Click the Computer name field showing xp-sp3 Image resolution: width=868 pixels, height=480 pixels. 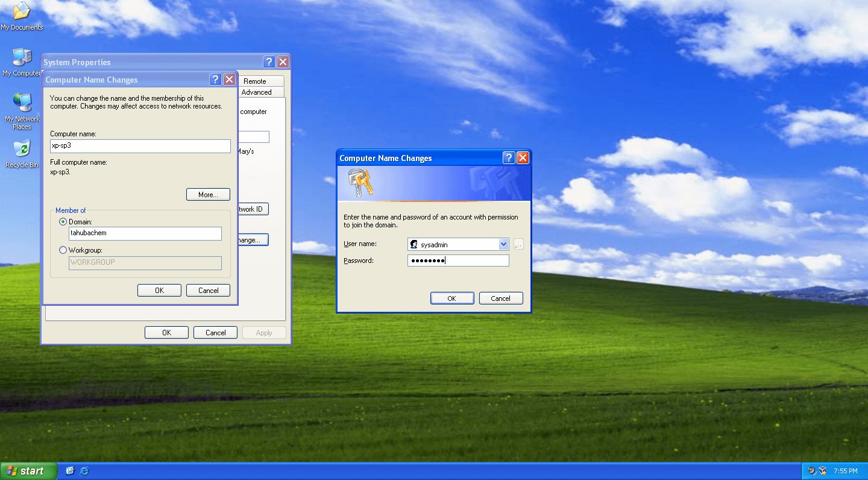point(140,146)
